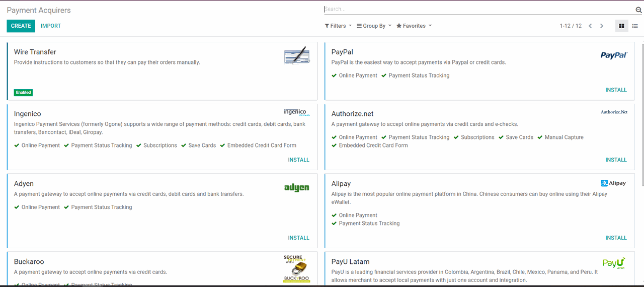This screenshot has height=287, width=644.
Task: Go to previous page arrow
Action: pyautogui.click(x=590, y=26)
